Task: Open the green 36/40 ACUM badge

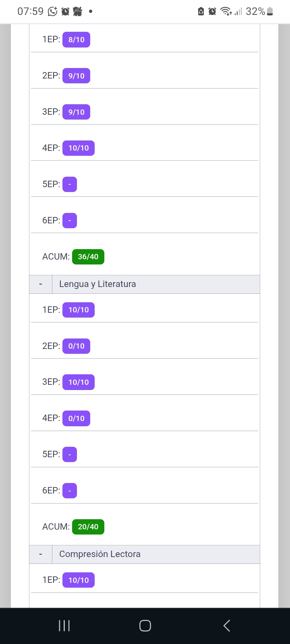Action: pos(88,257)
